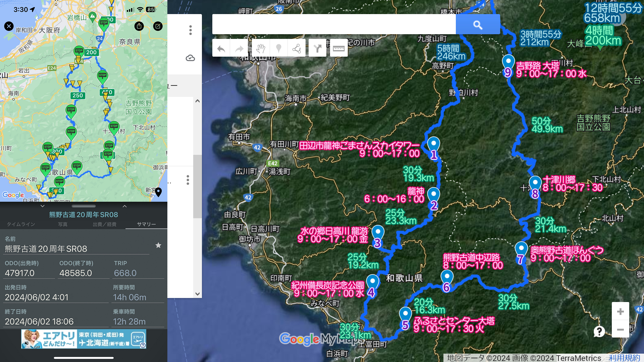Screen dimensions: 644x362
Task: Click the redo arrow in map toolbar
Action: click(239, 49)
